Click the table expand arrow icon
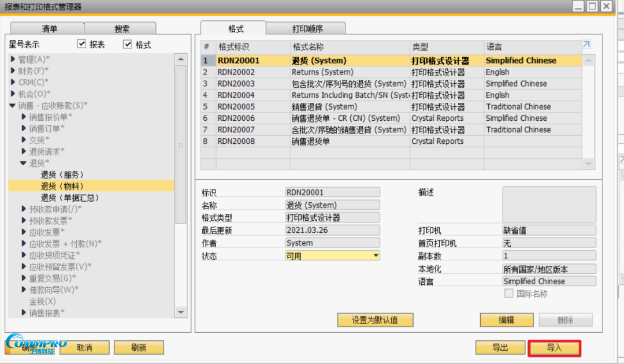 (x=586, y=44)
